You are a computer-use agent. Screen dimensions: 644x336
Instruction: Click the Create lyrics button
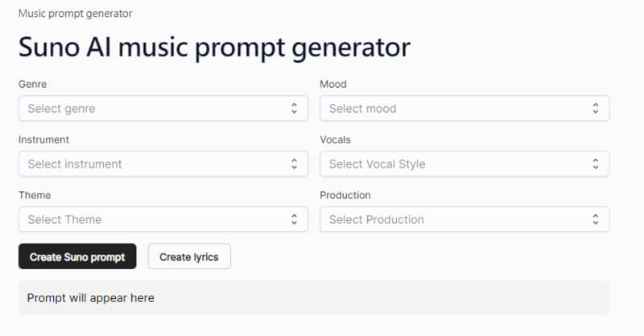click(x=189, y=256)
